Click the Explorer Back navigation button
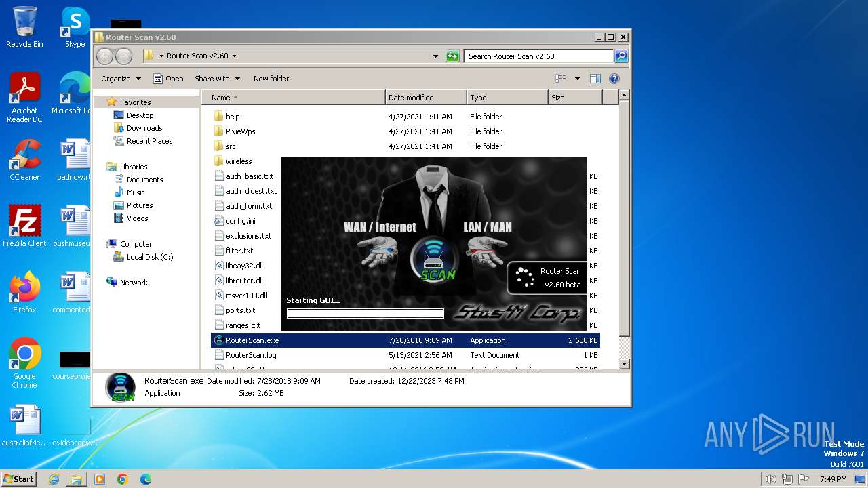This screenshot has height=488, width=868. point(105,56)
